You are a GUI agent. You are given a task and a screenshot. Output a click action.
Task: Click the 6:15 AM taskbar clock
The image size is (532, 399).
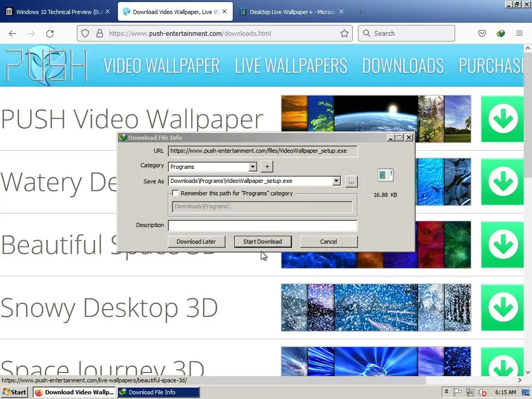click(x=506, y=392)
